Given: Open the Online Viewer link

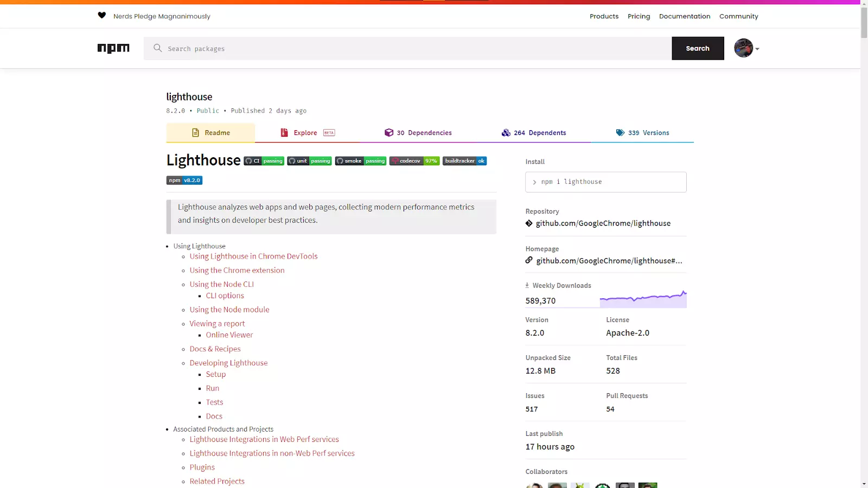Looking at the screenshot, I should pyautogui.click(x=229, y=336).
